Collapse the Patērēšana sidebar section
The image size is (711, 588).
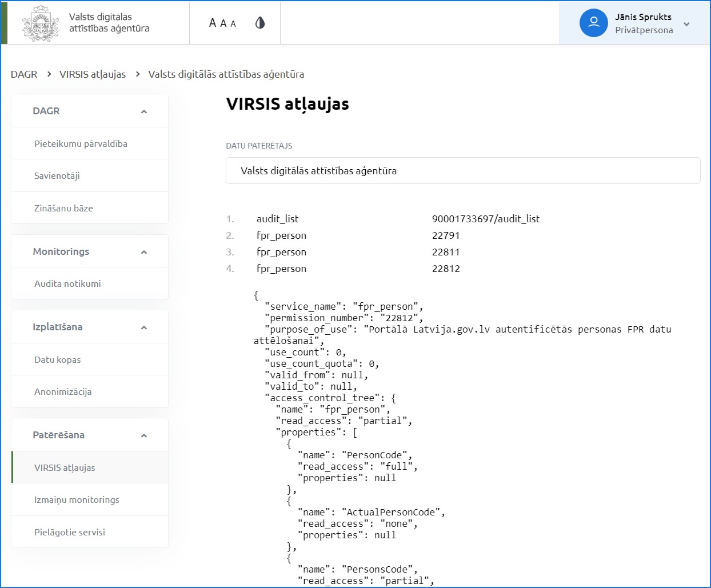(144, 435)
